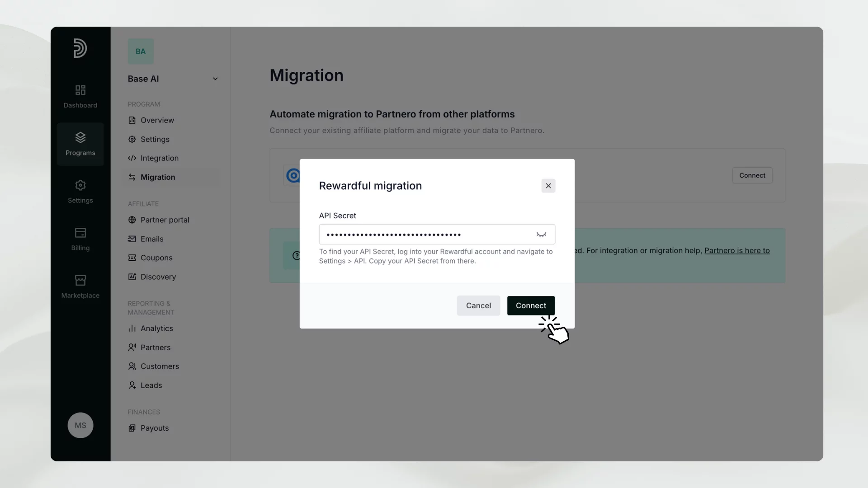Open the Integration menu item
Viewport: 868px width, 488px height.
[x=159, y=158]
